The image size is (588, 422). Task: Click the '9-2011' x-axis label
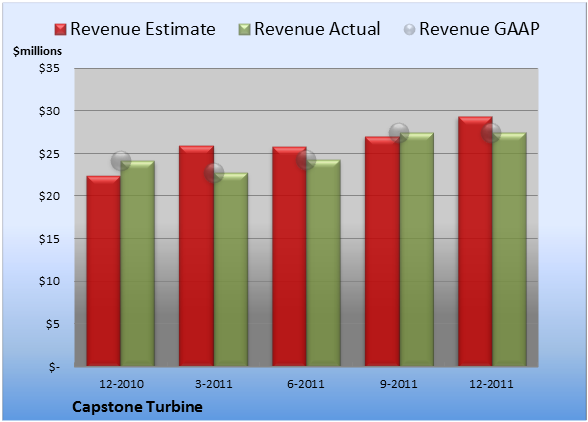(x=399, y=384)
